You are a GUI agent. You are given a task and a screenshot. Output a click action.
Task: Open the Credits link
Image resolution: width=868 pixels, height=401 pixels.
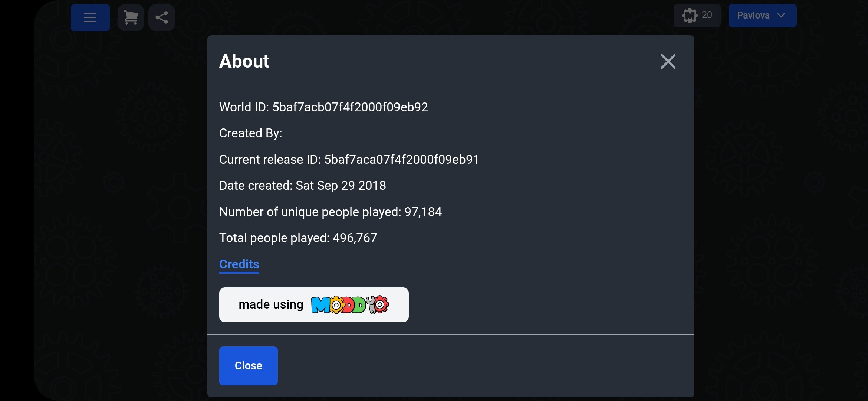(x=239, y=264)
